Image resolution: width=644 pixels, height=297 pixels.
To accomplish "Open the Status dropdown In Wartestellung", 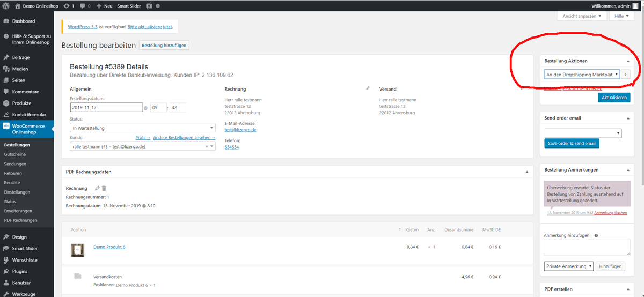I will 143,128.
